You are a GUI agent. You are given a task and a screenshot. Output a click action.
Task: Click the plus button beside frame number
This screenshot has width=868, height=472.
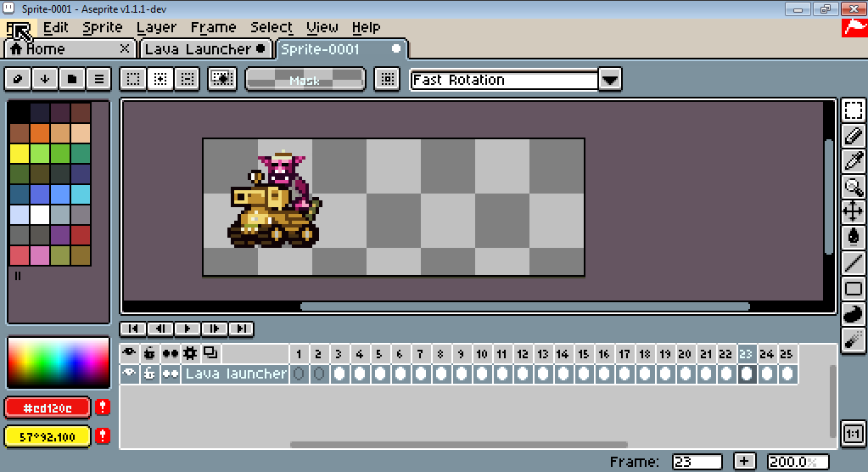[x=744, y=461]
